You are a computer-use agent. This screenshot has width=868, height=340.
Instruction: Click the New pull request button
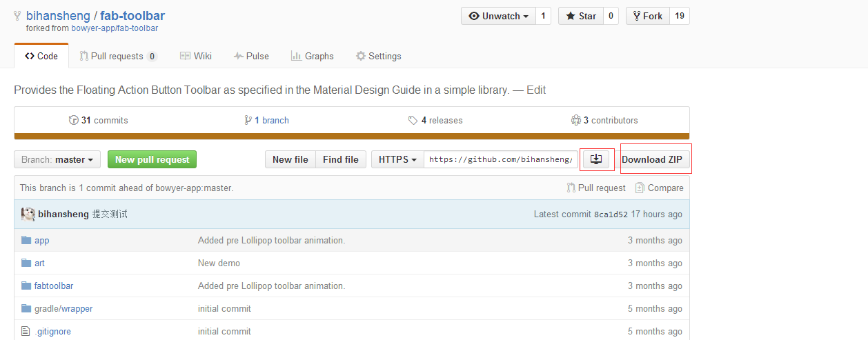(x=152, y=159)
